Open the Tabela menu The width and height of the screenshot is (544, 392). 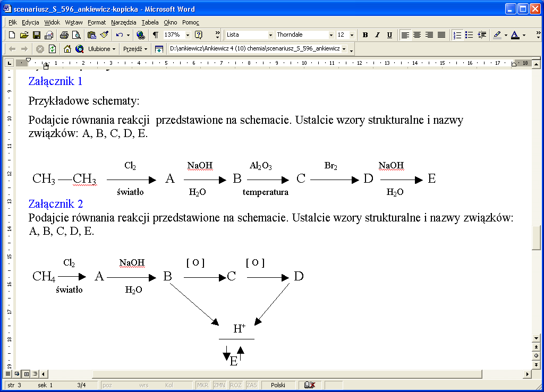(150, 22)
